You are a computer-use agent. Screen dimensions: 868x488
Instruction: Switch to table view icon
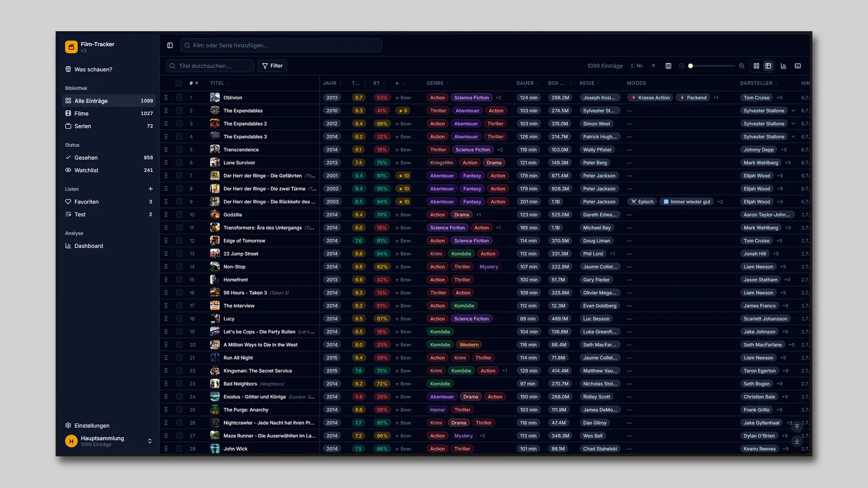pos(768,66)
